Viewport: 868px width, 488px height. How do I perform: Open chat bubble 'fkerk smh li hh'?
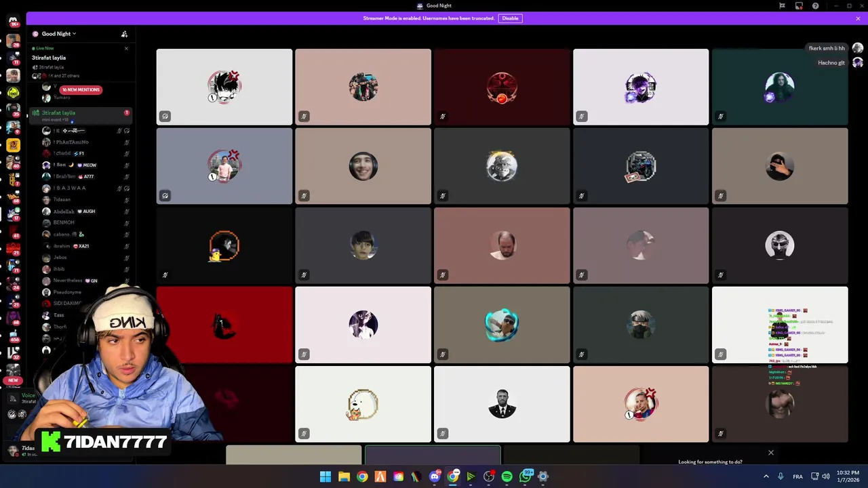[827, 48]
